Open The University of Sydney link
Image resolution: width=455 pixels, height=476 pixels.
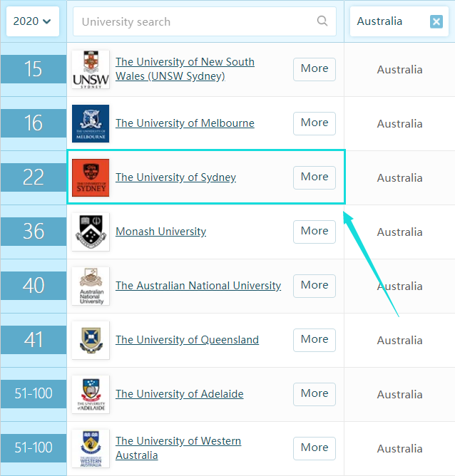pyautogui.click(x=175, y=177)
